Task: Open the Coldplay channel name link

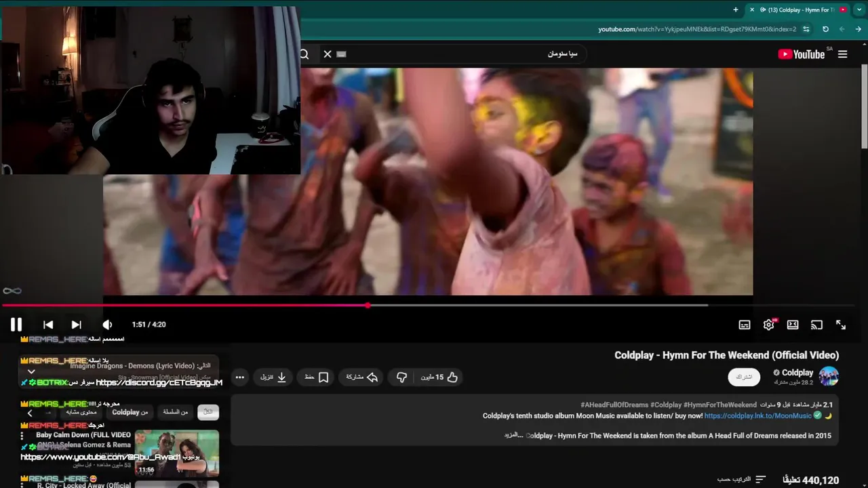Action: pos(797,372)
